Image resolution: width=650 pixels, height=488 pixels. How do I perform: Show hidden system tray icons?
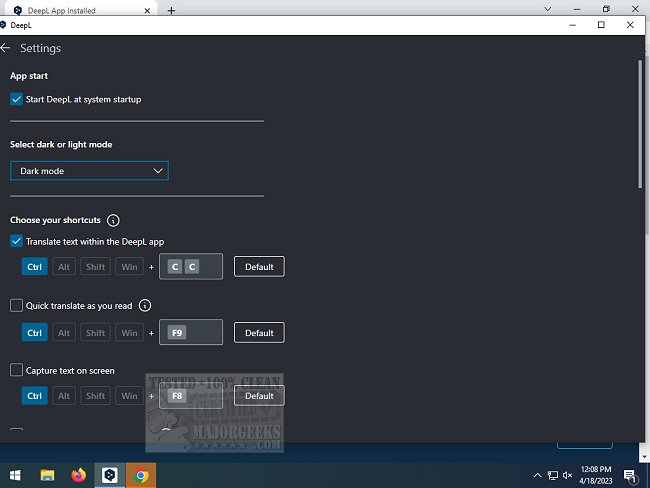pyautogui.click(x=537, y=475)
